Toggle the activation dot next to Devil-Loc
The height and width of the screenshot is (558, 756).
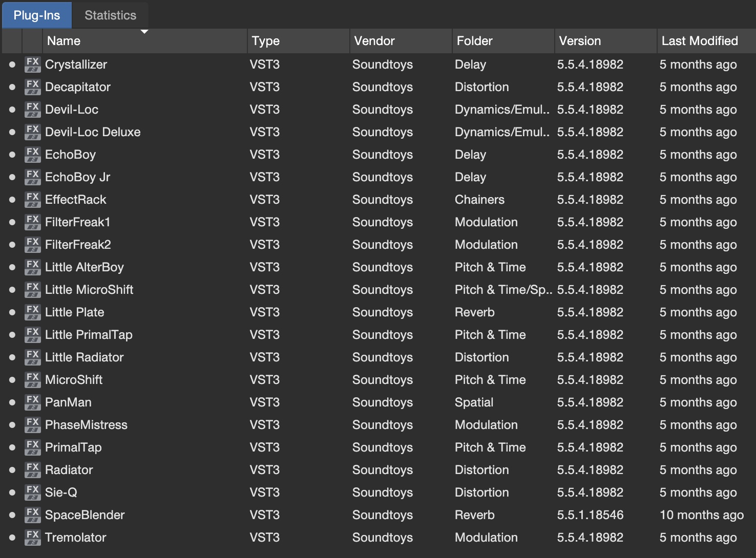coord(12,110)
